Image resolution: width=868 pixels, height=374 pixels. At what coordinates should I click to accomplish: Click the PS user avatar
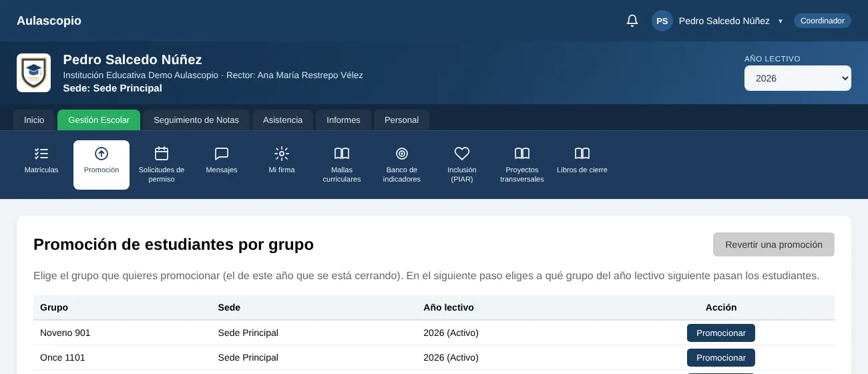click(x=662, y=21)
